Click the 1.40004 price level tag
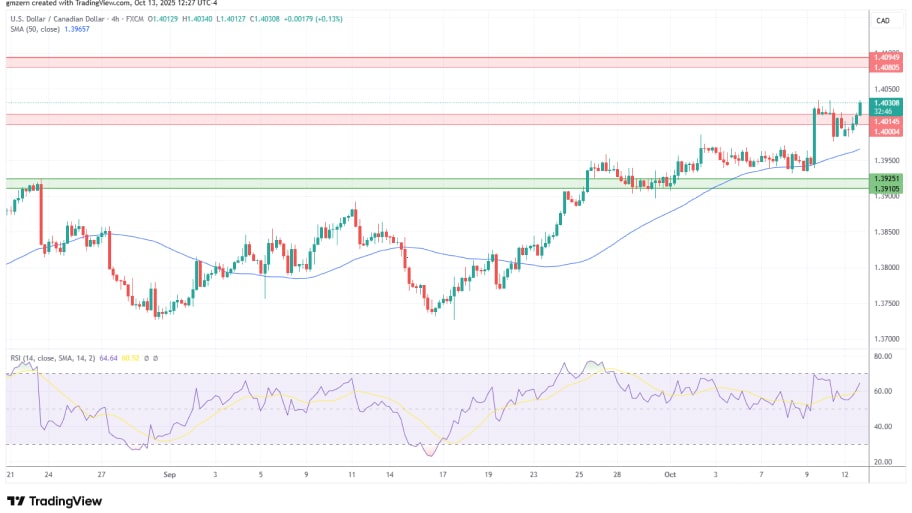The width and height of the screenshot is (912, 513). click(885, 131)
